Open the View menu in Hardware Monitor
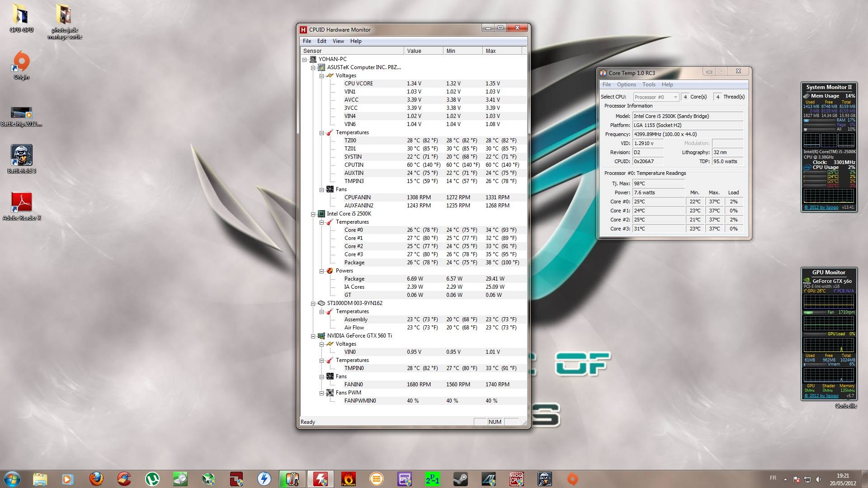 [338, 41]
